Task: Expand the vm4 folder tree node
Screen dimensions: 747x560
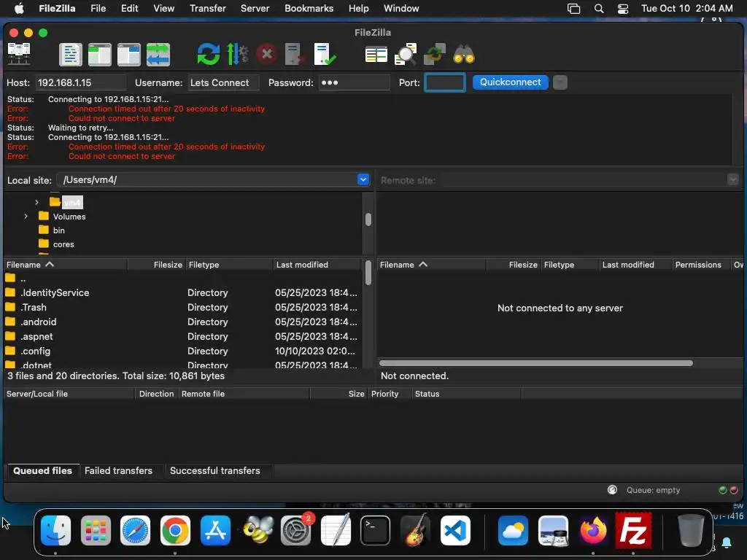Action: pos(36,203)
